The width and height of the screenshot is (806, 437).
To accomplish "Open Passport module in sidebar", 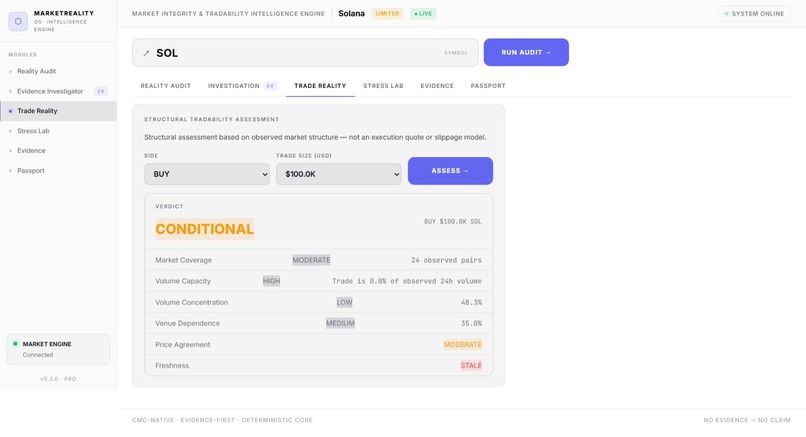I will click(x=58, y=171).
